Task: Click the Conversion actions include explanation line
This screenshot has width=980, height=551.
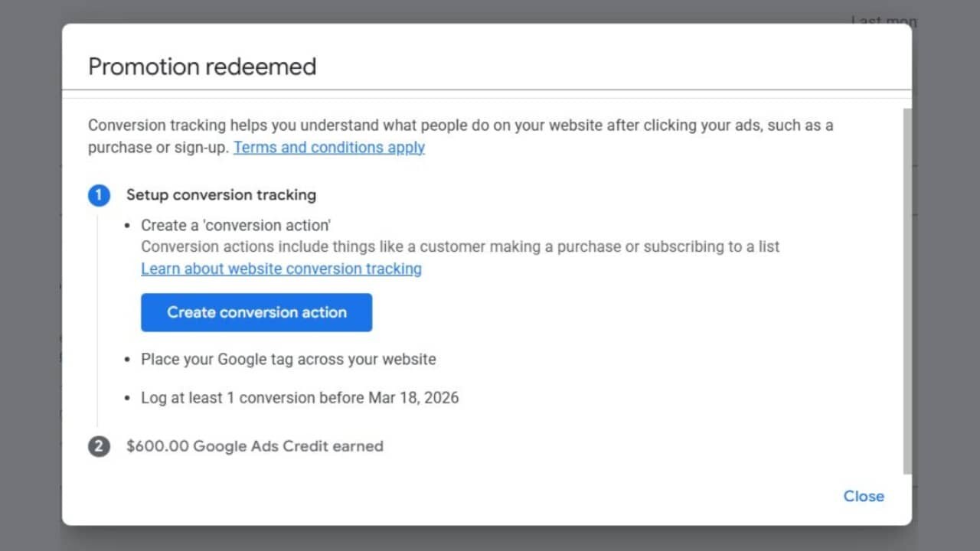Action: point(459,247)
